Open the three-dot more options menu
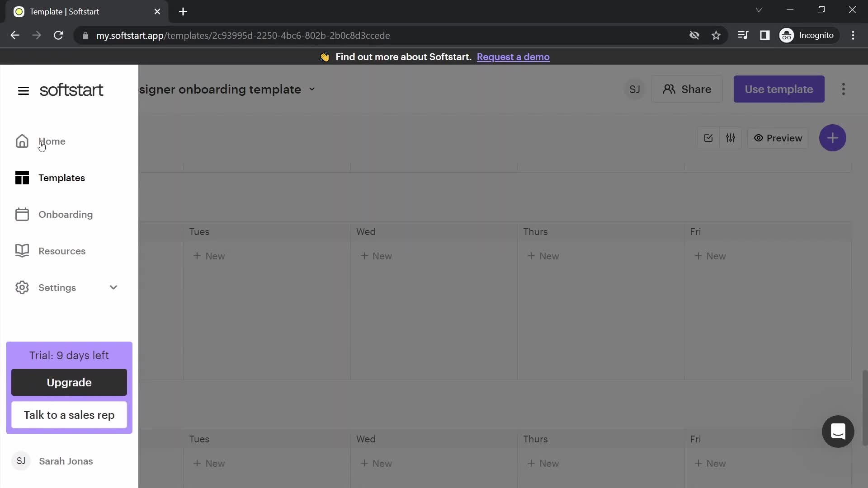Viewport: 868px width, 488px height. click(844, 89)
